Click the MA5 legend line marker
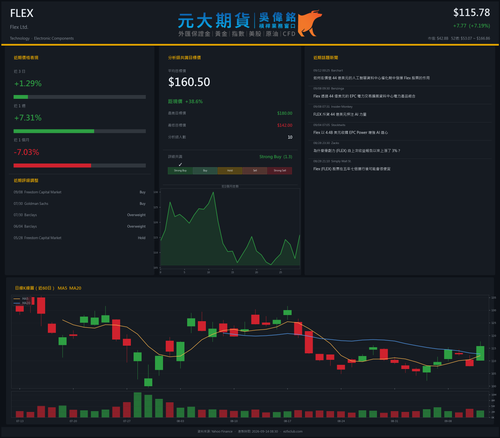500x438 pixels. [x=17, y=299]
